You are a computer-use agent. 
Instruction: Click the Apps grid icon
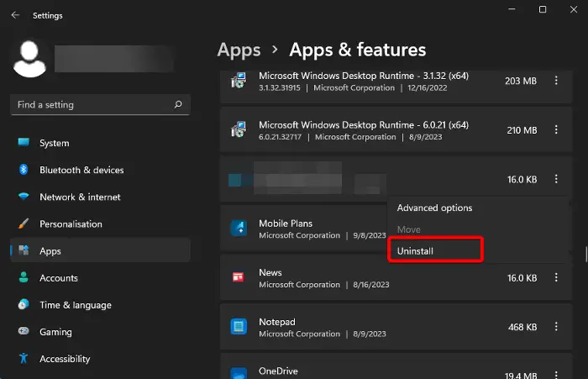[24, 250]
